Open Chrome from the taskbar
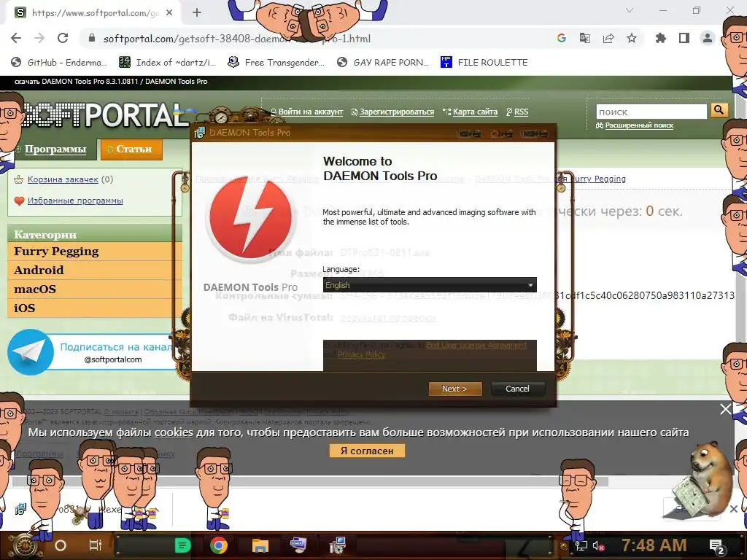This screenshot has width=747, height=560. [x=219, y=545]
